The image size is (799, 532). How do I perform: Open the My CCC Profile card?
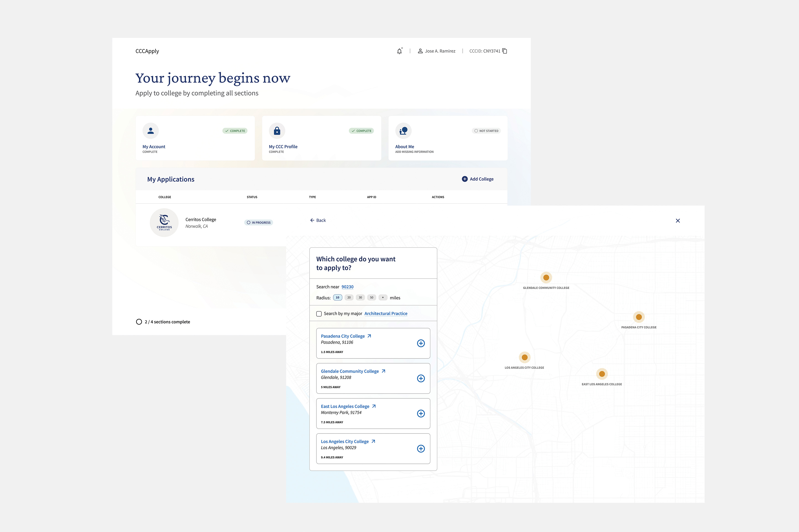click(321, 138)
